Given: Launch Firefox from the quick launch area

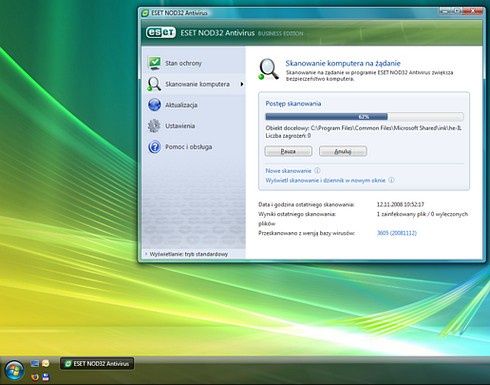Looking at the screenshot, I should coord(34,377).
